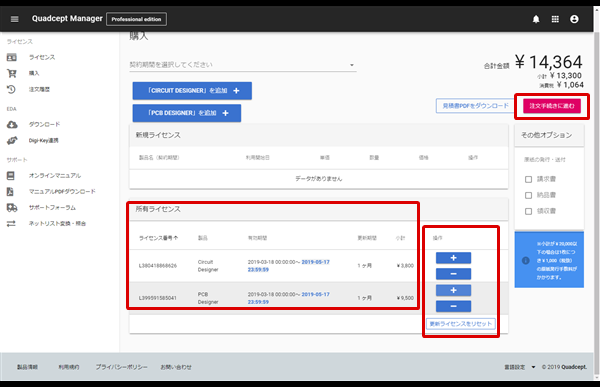
Task: Click the license card icon in sidebar
Action: click(11, 57)
